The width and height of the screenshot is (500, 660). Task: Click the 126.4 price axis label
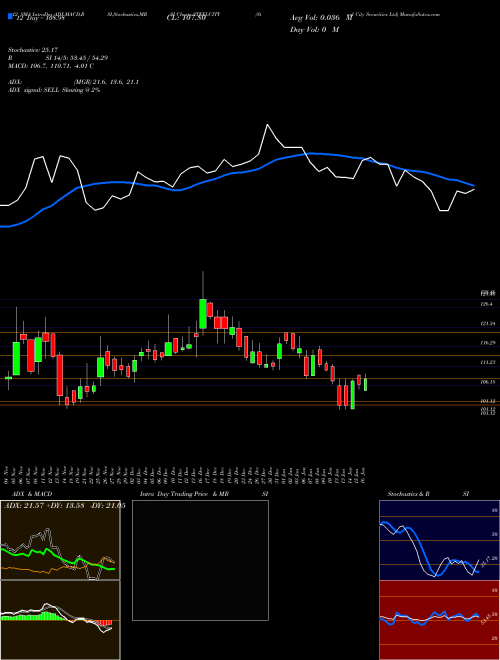(486, 304)
